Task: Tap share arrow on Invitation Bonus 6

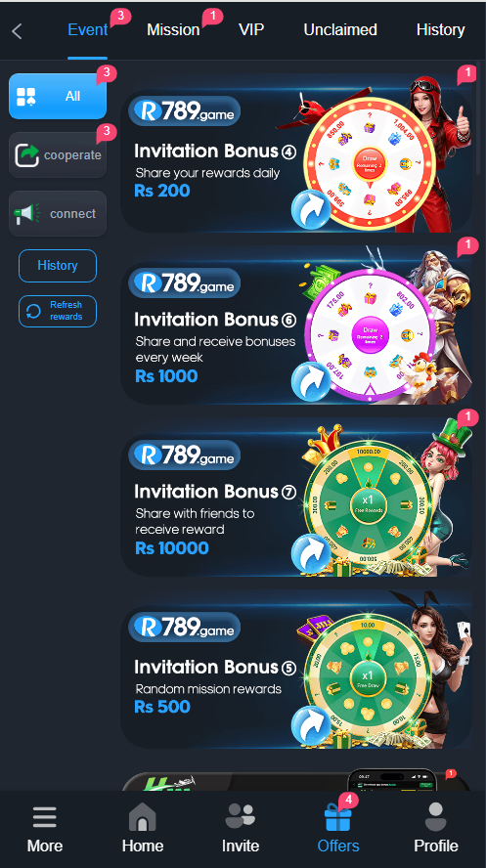Action: tap(311, 380)
